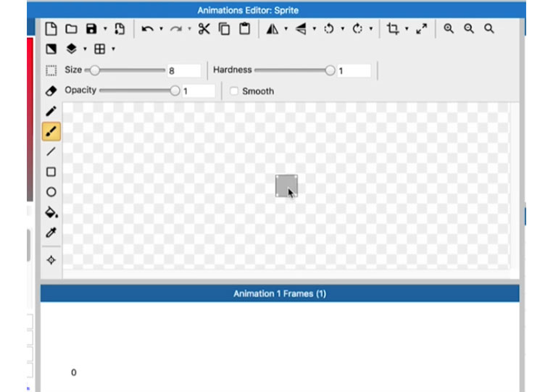
Task: Click the Save floppy disk icon
Action: tap(91, 28)
